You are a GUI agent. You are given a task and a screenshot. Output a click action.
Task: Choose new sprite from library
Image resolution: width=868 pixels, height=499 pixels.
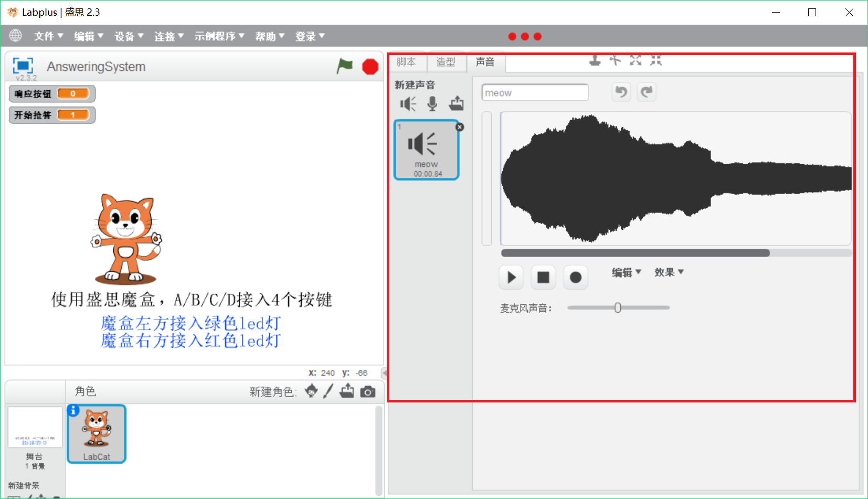pyautogui.click(x=311, y=391)
